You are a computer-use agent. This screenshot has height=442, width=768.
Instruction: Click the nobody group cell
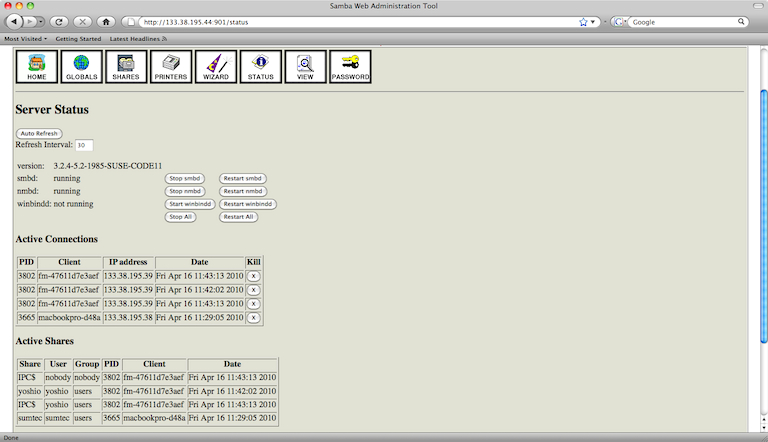87,377
